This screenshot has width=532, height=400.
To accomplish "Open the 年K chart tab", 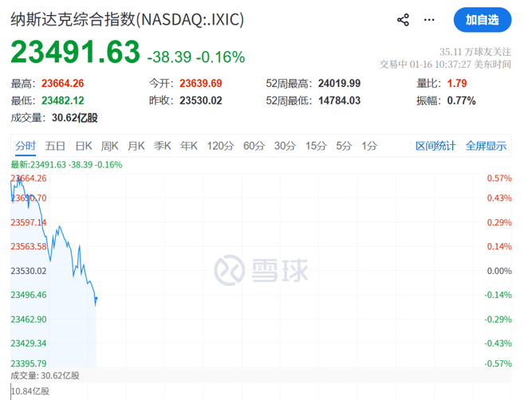I will coord(189,146).
